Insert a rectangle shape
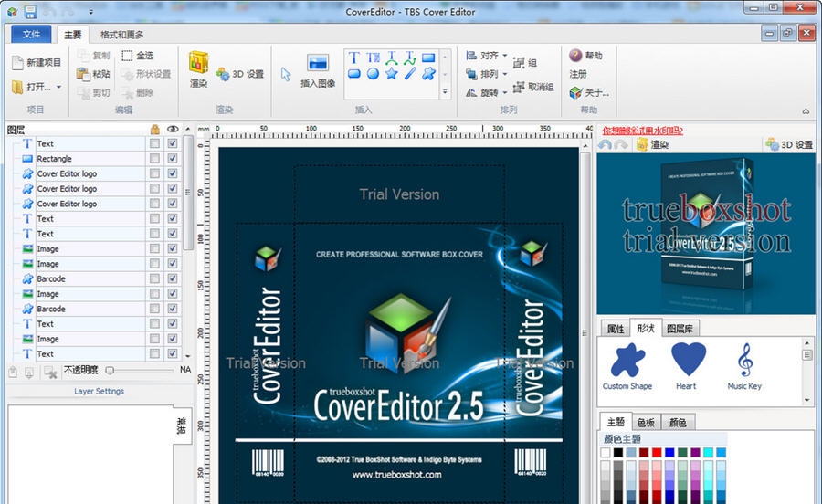The image size is (822, 504). point(428,58)
